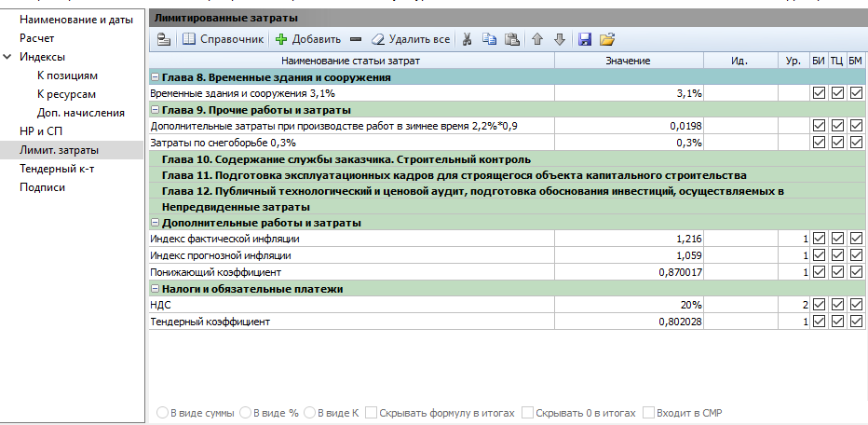Open the НР и СП section

tap(41, 131)
